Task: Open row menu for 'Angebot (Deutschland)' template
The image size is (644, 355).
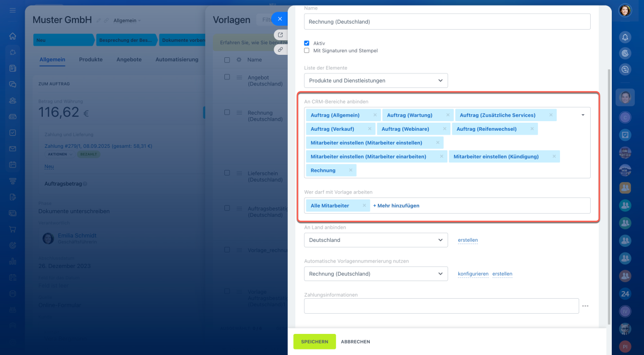Action: (x=239, y=77)
